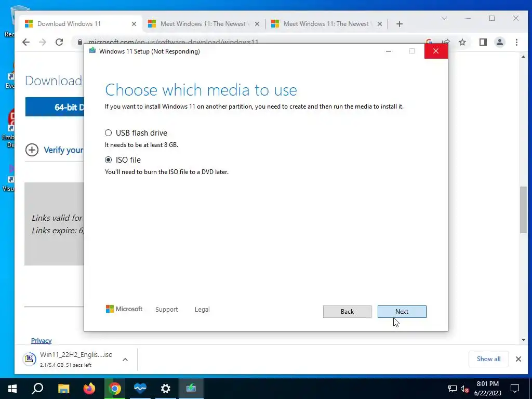Open the Win11_22H2 ISO download item
Viewport: 532px width, 399px height.
point(68,359)
